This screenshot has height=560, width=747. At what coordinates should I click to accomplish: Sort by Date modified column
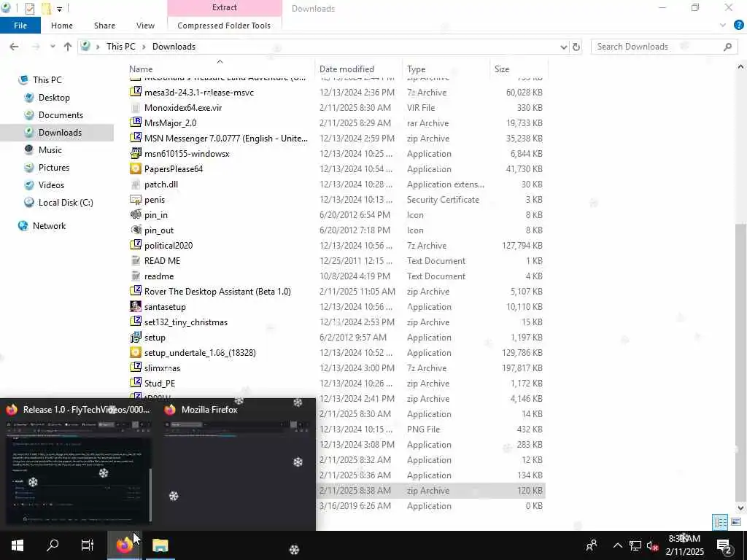pos(347,69)
